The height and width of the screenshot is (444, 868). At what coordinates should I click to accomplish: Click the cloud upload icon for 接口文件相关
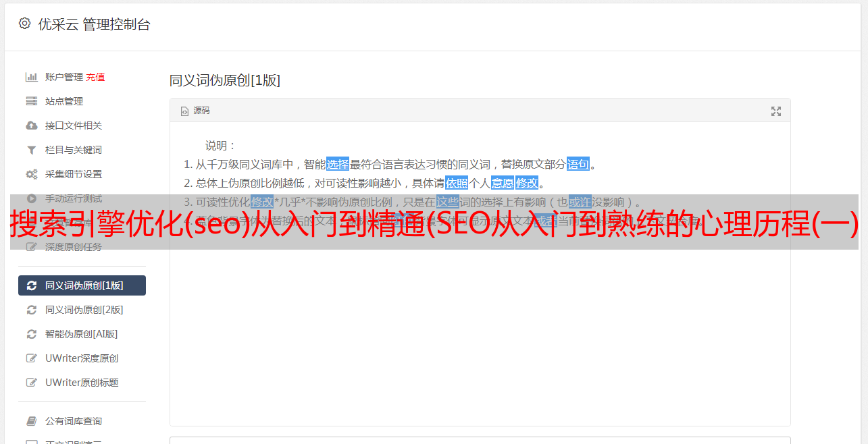(31, 126)
